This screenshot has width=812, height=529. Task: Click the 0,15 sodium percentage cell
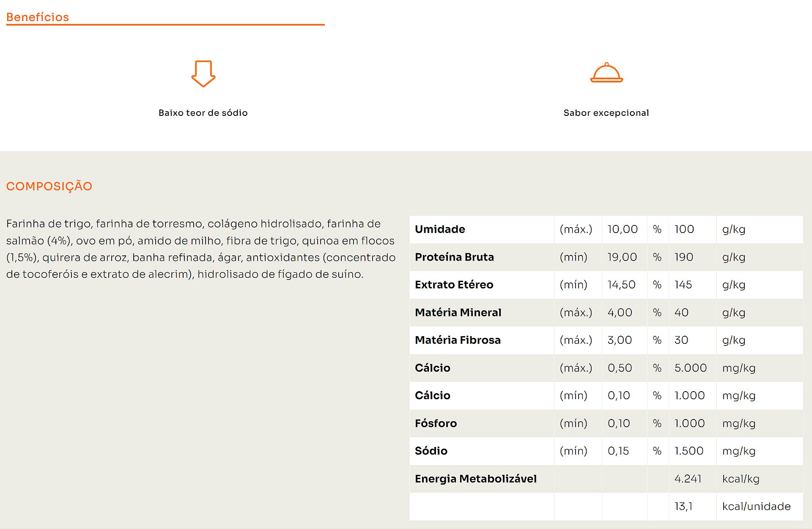coord(618,451)
